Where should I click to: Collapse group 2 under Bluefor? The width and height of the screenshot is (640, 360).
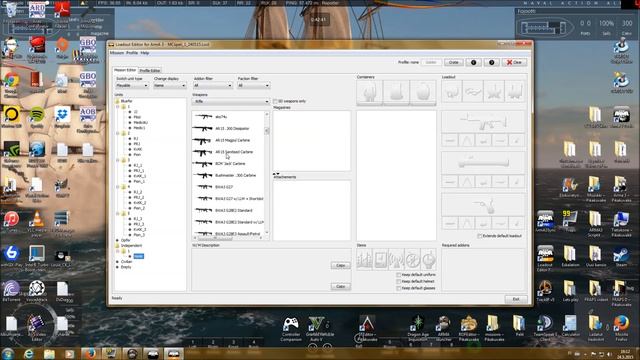118,133
